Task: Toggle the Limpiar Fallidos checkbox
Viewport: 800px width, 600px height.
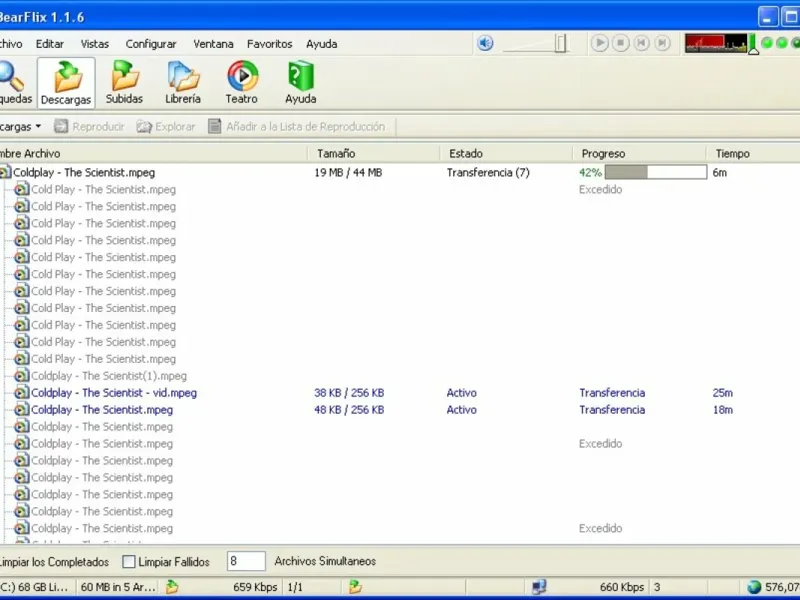Action: (x=129, y=562)
